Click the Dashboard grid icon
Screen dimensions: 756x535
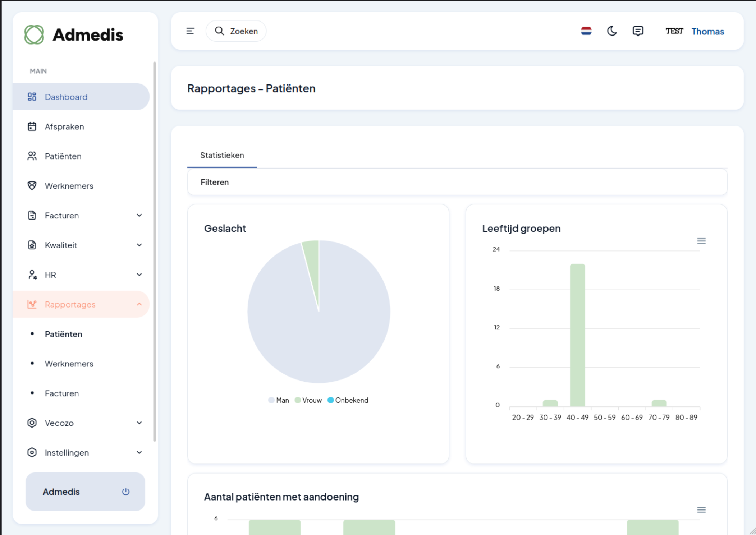coord(32,97)
